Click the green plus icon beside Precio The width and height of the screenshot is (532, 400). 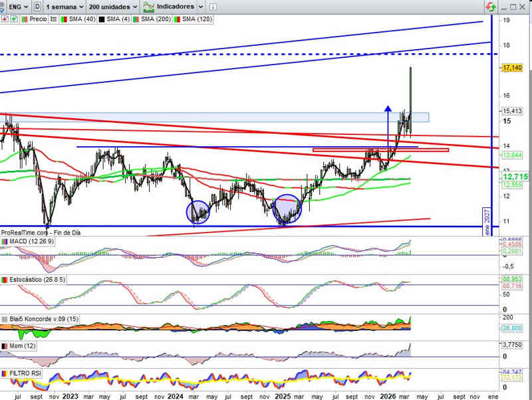click(x=13, y=19)
